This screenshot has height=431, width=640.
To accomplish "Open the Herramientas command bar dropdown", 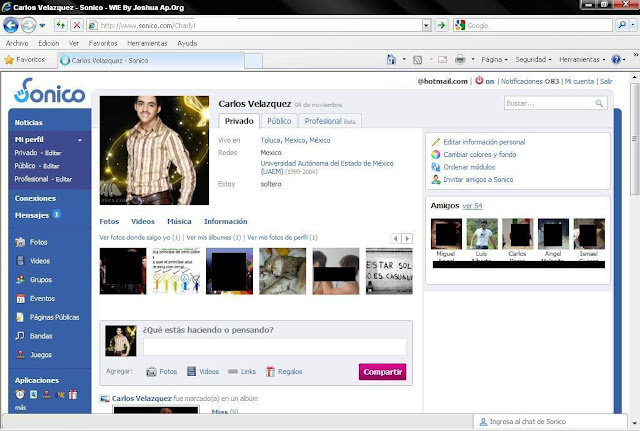I will [x=582, y=60].
